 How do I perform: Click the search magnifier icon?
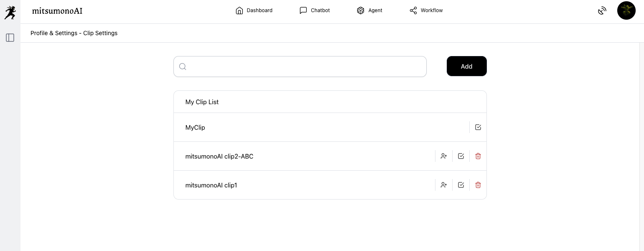pos(183,67)
